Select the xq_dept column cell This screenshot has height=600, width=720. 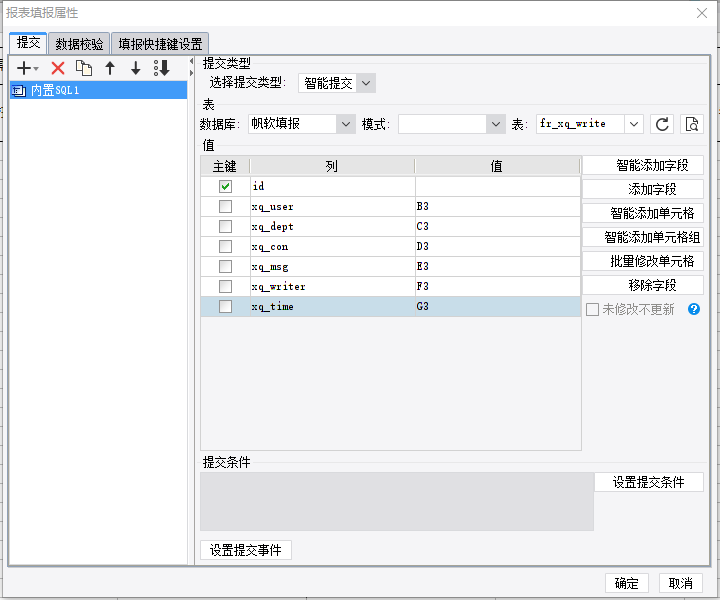coord(332,226)
